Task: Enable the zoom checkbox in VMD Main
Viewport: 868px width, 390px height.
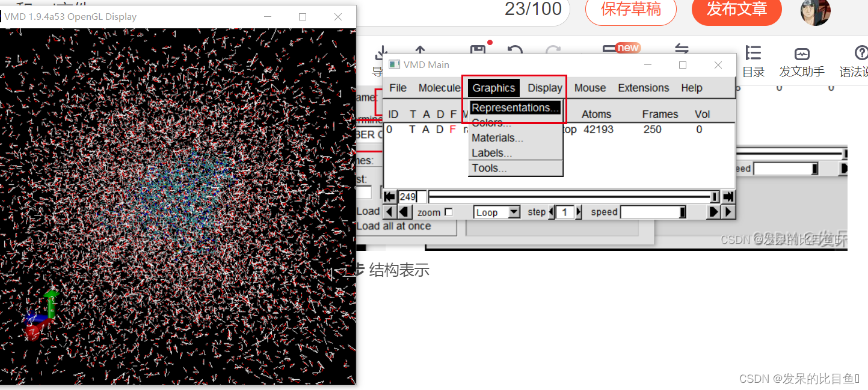Action: [448, 212]
